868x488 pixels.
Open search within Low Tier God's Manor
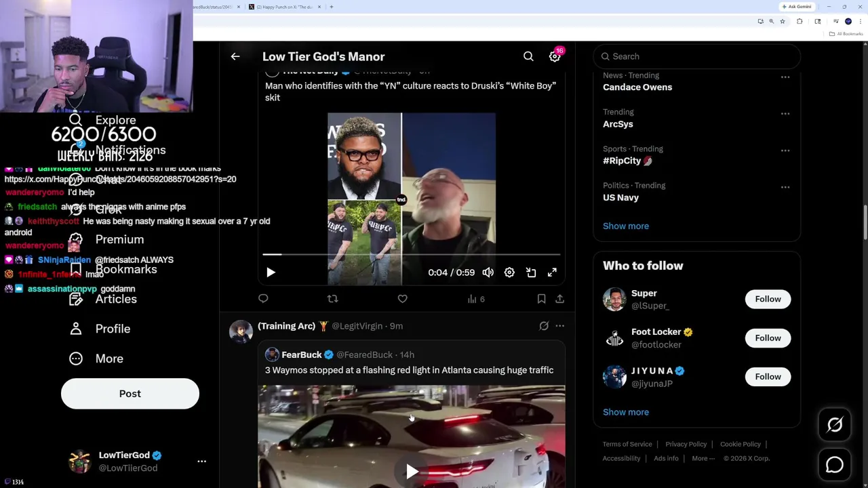point(528,57)
